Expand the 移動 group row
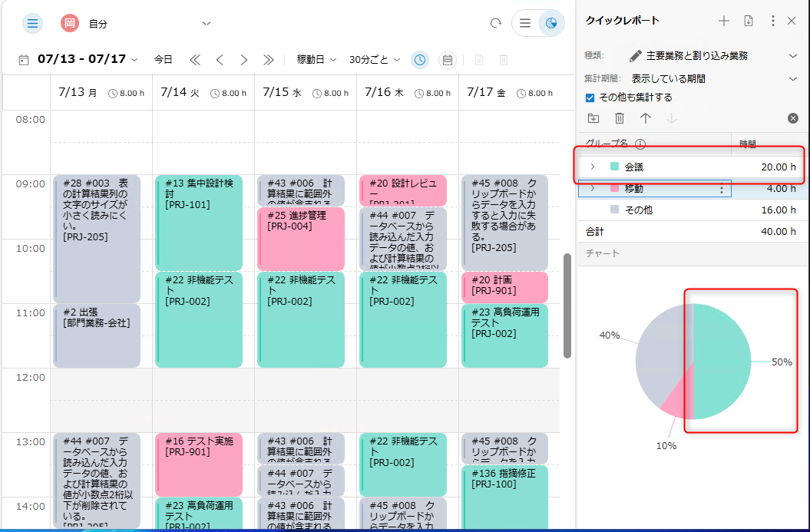Screen dimensions: 810x532 tap(593, 189)
